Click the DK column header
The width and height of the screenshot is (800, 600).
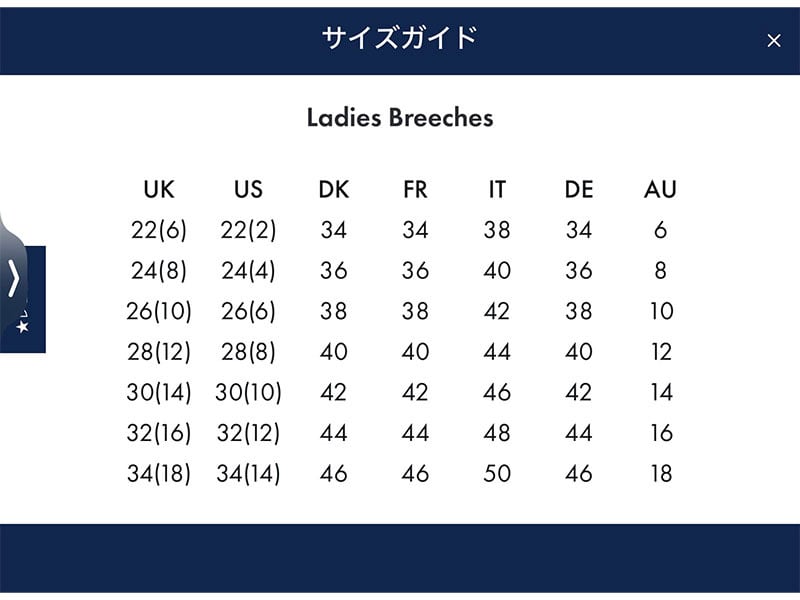pyautogui.click(x=334, y=190)
